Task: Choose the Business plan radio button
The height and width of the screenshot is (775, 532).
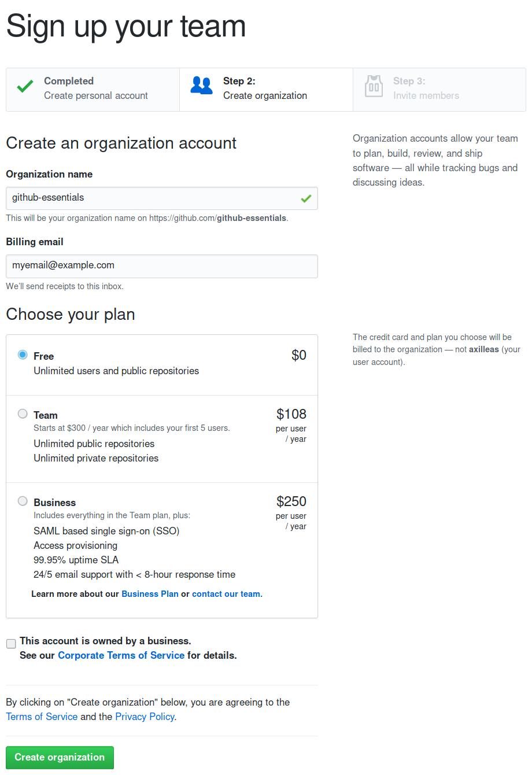Action: pyautogui.click(x=23, y=501)
